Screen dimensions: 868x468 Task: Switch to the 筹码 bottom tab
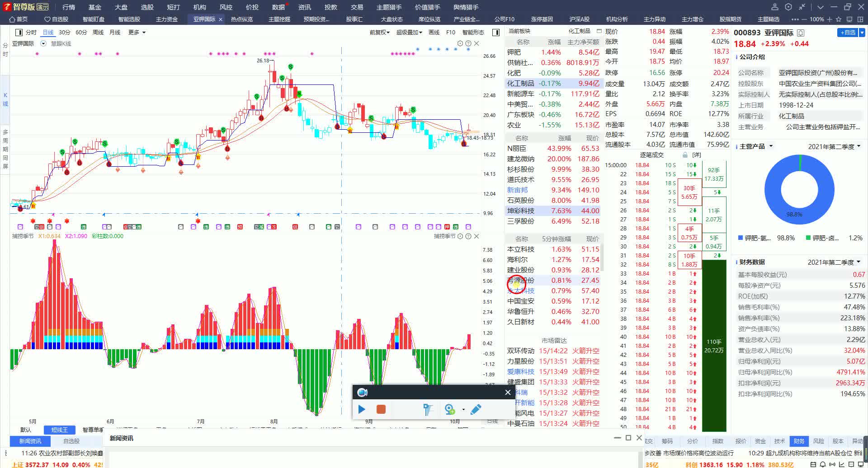click(667, 441)
